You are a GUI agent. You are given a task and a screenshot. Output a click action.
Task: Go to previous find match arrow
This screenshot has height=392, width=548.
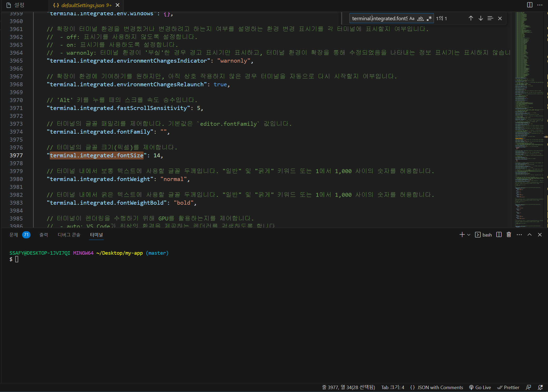coord(471,18)
